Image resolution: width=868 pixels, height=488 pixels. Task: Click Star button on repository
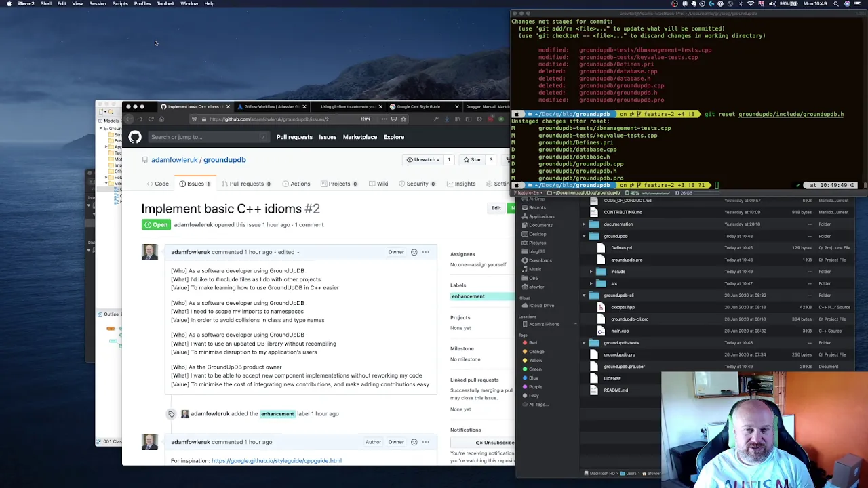click(472, 160)
